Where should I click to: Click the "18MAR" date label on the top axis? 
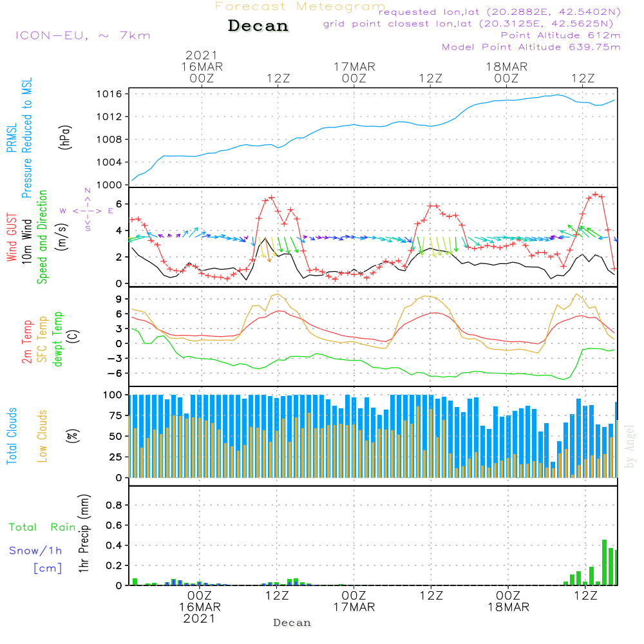coord(507,67)
